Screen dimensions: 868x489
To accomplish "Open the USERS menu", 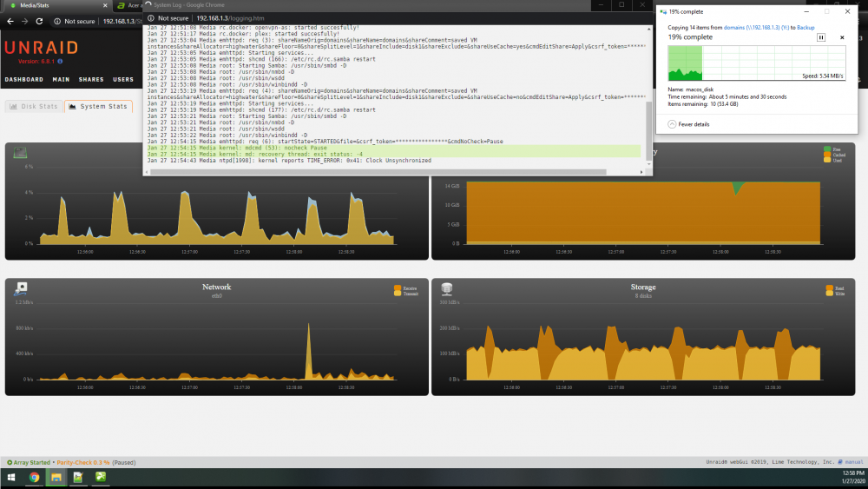I will tap(123, 80).
